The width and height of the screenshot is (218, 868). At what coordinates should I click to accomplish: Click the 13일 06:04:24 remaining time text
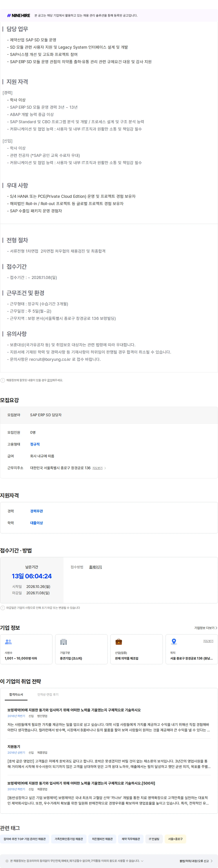(32, 576)
